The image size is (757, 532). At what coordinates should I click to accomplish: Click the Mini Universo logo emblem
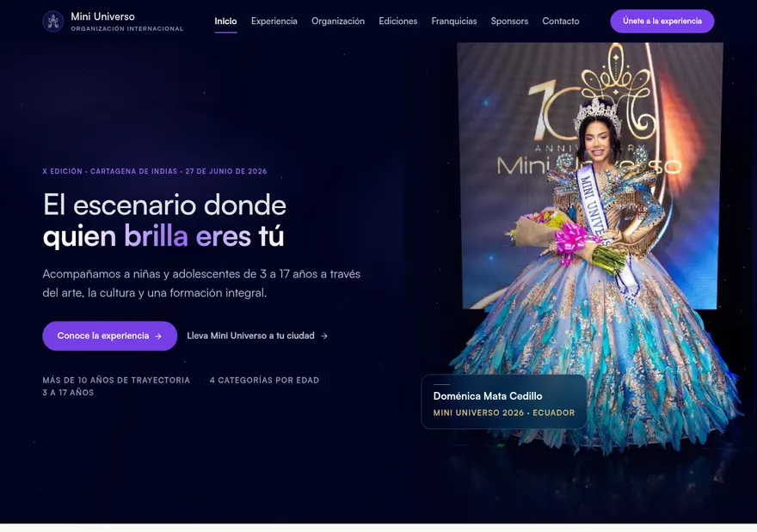coord(53,21)
